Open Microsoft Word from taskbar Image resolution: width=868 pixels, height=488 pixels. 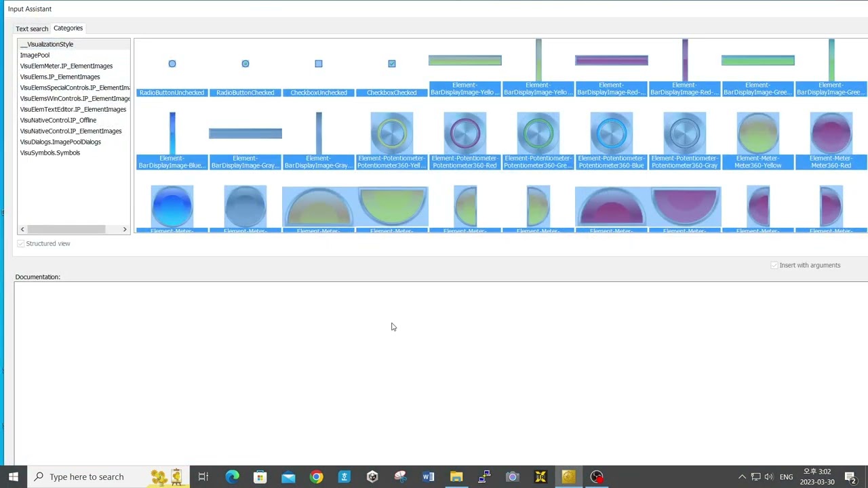(429, 476)
